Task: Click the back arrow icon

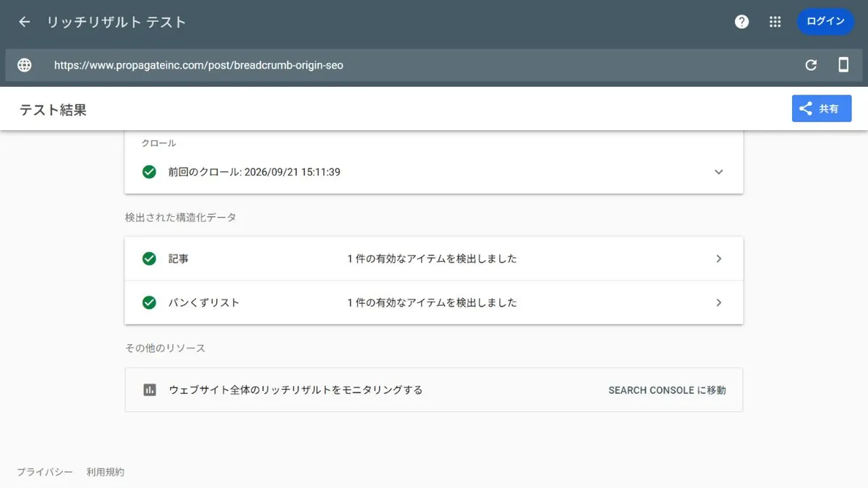Action: (25, 22)
